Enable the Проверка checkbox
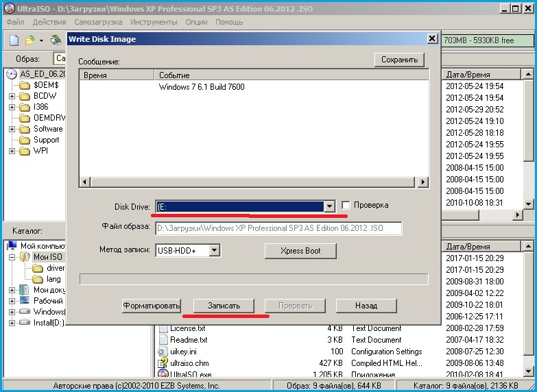 coord(346,205)
